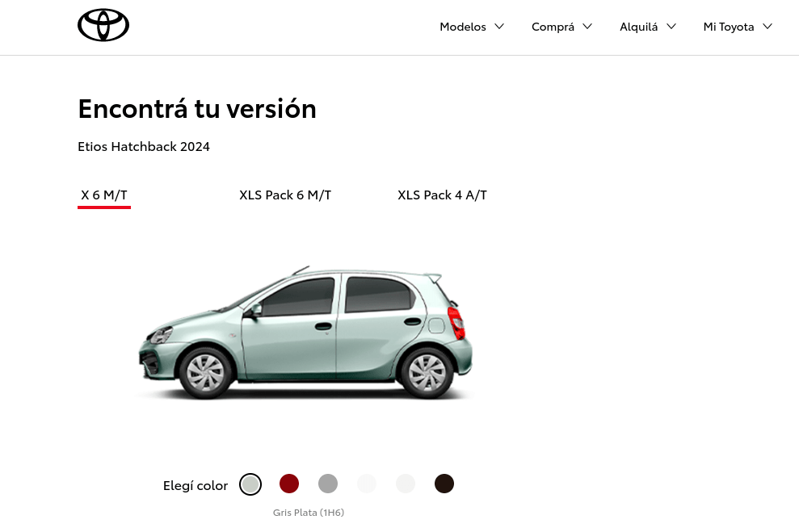This screenshot has height=532, width=799.
Task: Click the Toyota logo
Action: pyautogui.click(x=103, y=25)
